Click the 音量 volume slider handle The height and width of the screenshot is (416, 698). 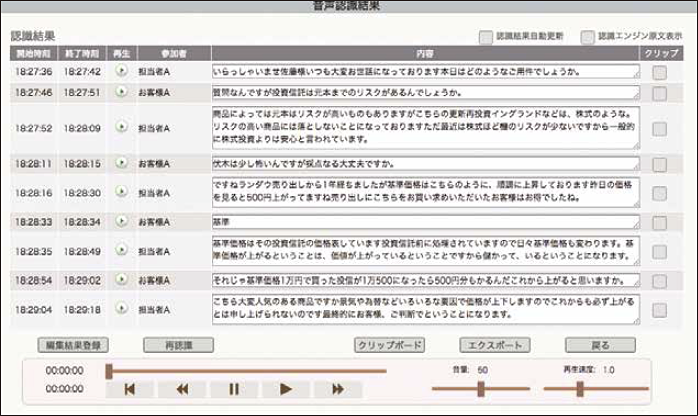pos(481,389)
